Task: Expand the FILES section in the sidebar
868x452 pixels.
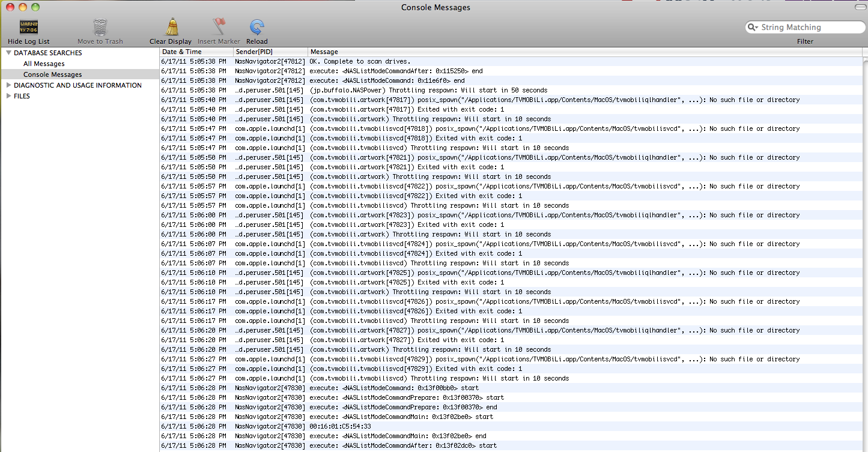Action: (x=8, y=96)
